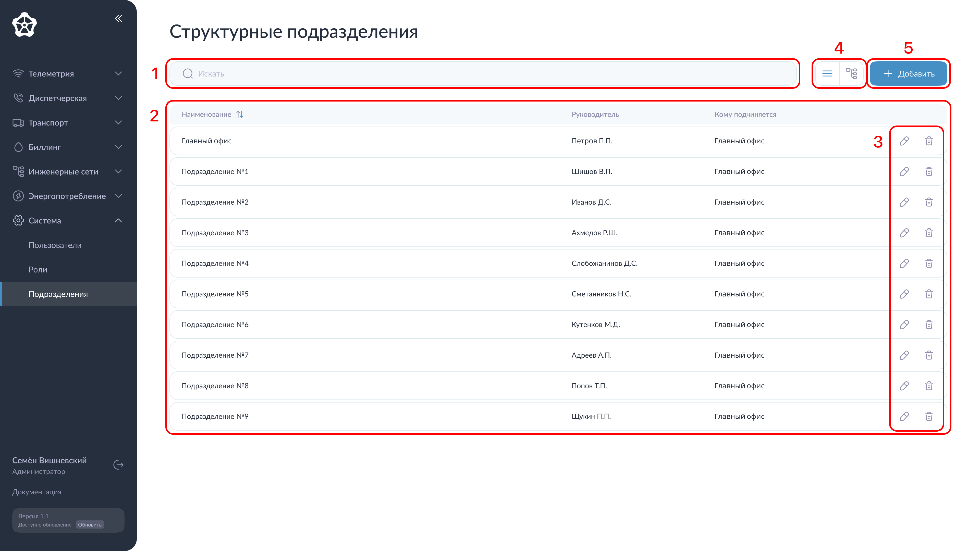The width and height of the screenshot is (980, 551).
Task: Click the Система gear icon
Action: point(18,220)
